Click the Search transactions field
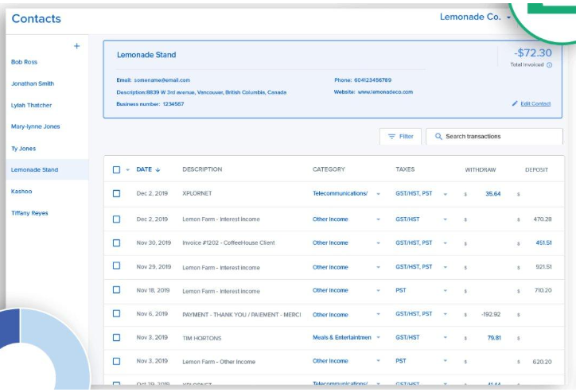 [x=494, y=137]
